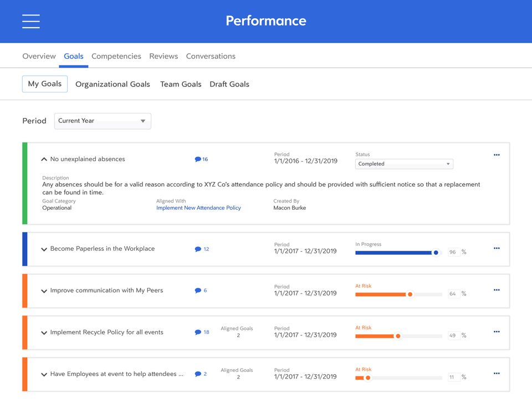This screenshot has height=403, width=532.
Task: View comments for Become Paperless goal
Action: [x=202, y=249]
